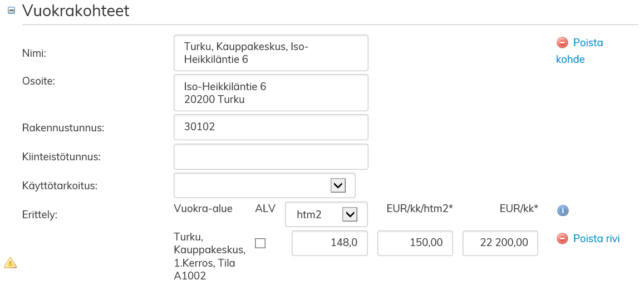Open the Käyttötarkoitus dropdown
The width and height of the screenshot is (644, 285).
[x=338, y=185]
